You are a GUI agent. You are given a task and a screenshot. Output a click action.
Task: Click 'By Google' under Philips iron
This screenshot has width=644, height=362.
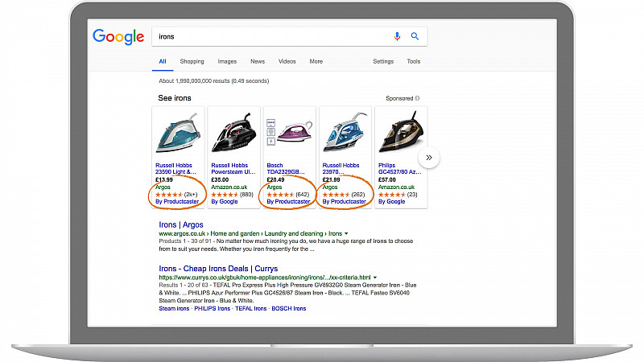pos(391,202)
